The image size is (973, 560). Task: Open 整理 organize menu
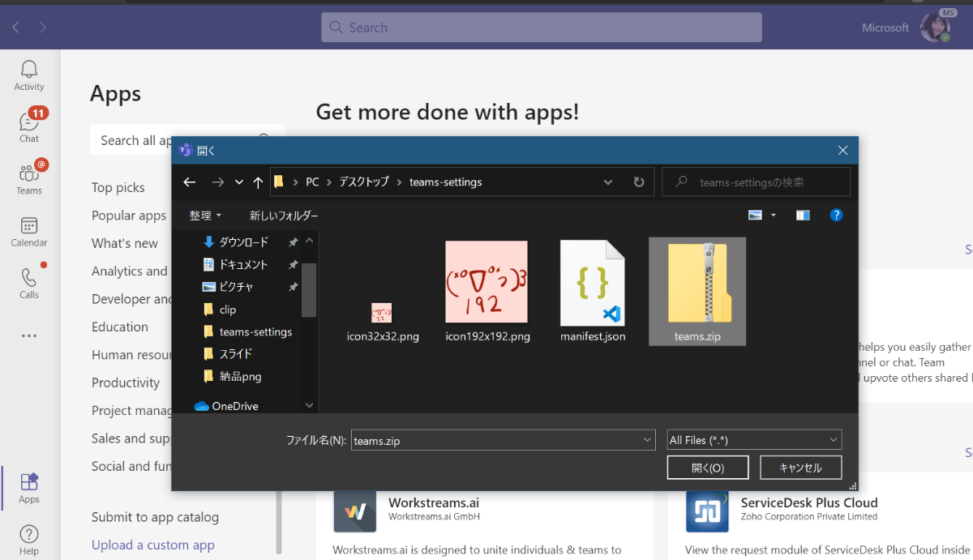click(205, 216)
